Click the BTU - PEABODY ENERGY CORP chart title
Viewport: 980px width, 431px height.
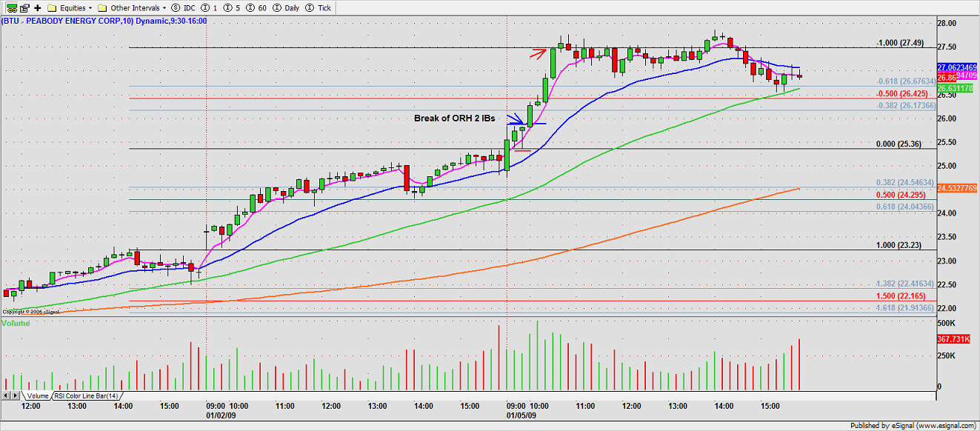(104, 21)
